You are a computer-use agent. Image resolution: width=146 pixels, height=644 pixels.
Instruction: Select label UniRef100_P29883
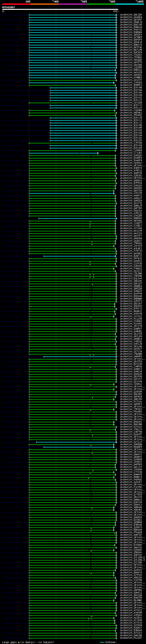[x=131, y=321]
